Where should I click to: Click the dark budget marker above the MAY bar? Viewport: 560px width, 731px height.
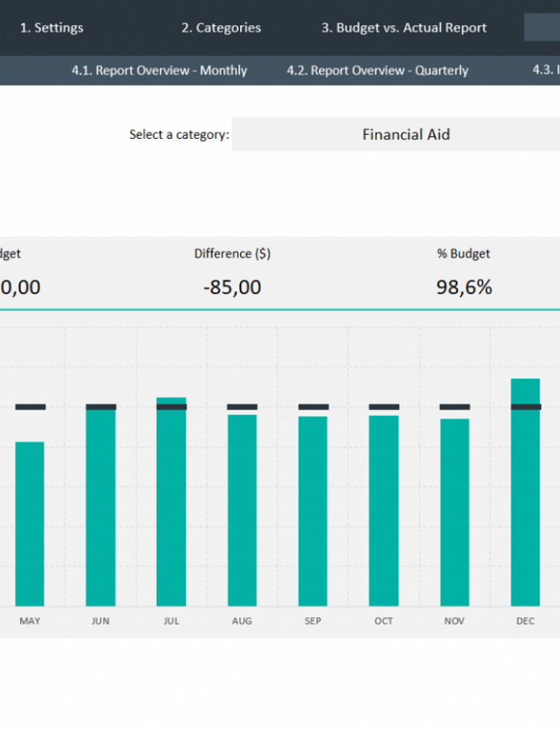30,407
